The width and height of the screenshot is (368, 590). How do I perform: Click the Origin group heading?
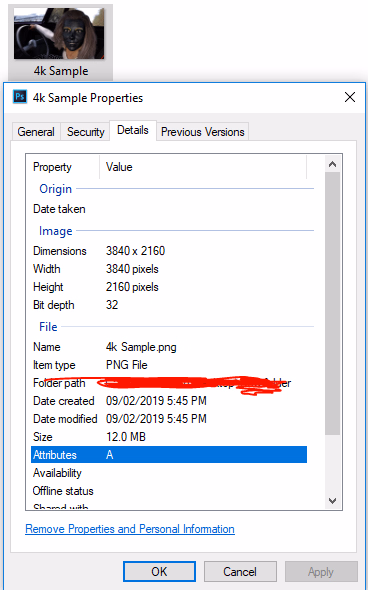tap(55, 189)
